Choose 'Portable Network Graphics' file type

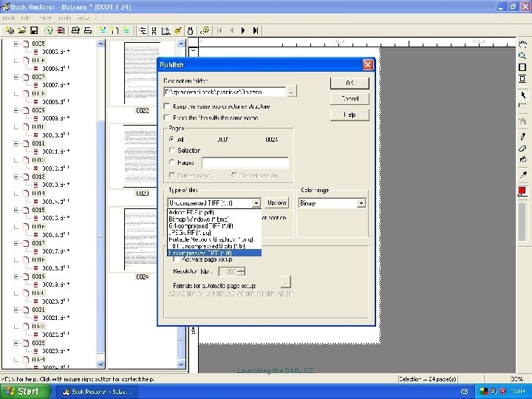[x=214, y=239]
